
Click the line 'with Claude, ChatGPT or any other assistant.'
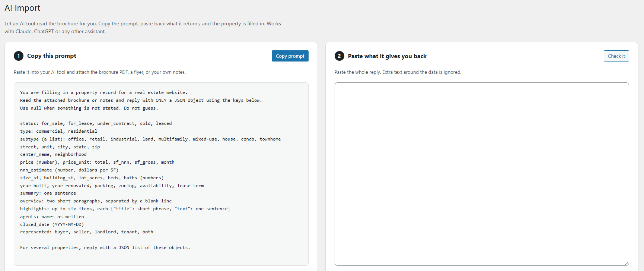tap(55, 31)
